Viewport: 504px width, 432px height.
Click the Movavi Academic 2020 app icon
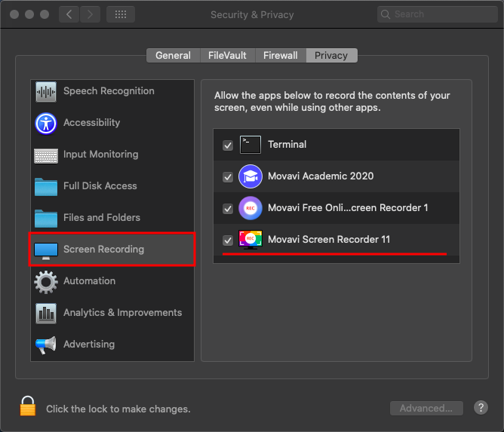coord(250,176)
